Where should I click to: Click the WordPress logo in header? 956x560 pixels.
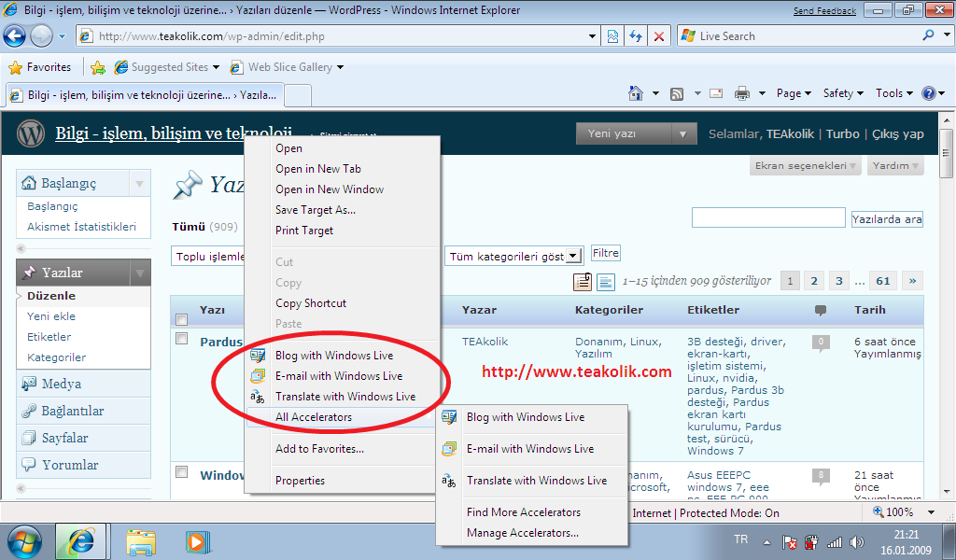[x=31, y=133]
